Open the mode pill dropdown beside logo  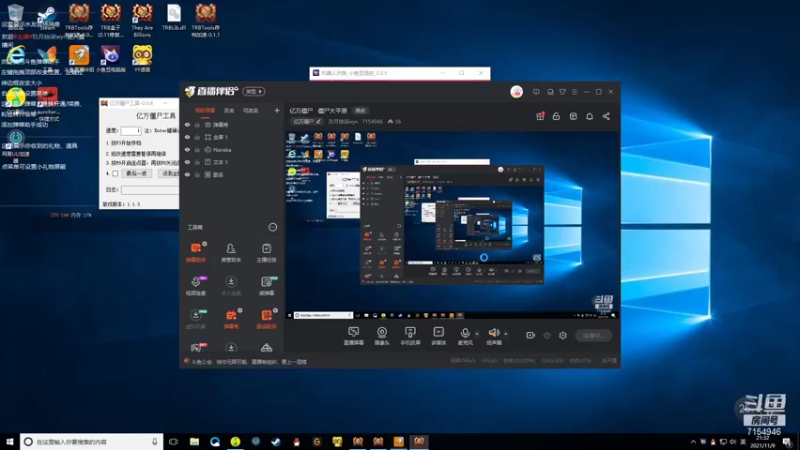[254, 91]
